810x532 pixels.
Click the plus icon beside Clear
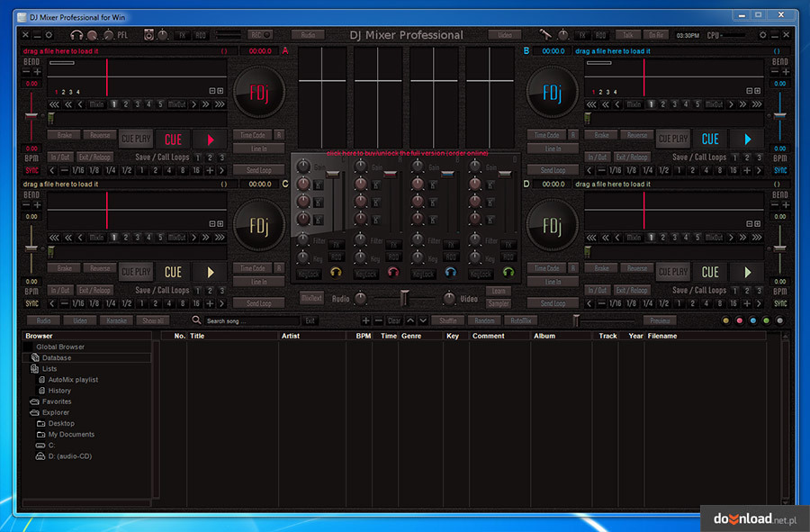[365, 320]
